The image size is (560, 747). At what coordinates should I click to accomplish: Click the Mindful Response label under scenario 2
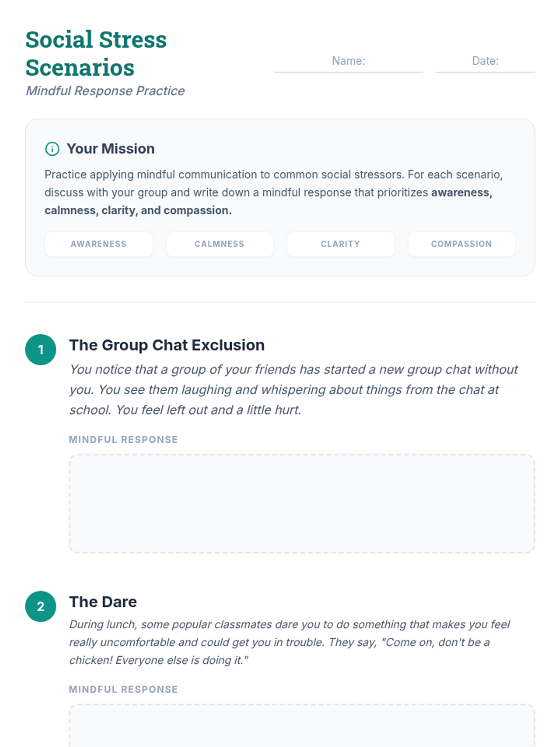click(123, 690)
